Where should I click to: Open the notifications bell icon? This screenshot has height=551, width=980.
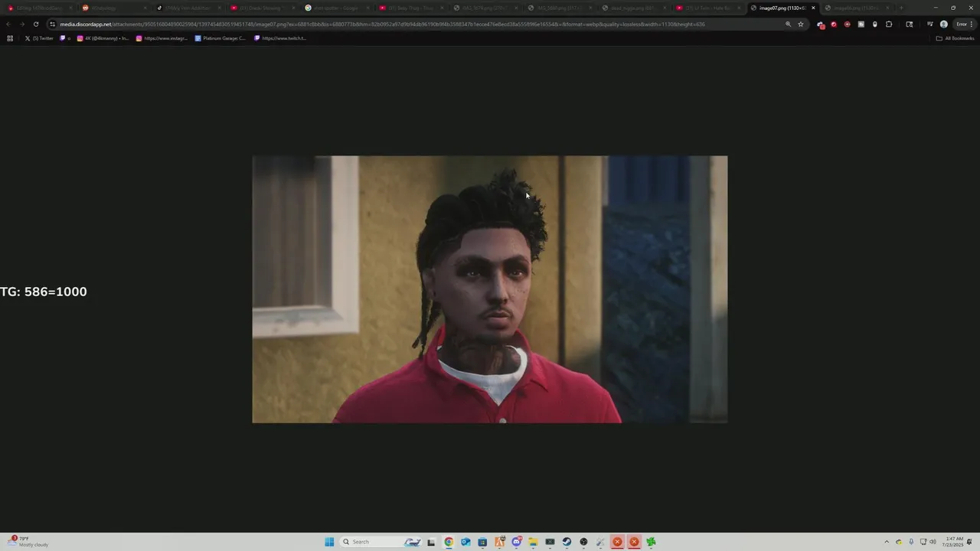coord(969,542)
